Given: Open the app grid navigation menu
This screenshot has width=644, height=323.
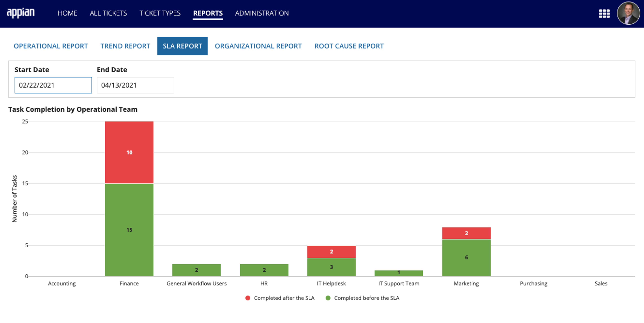Looking at the screenshot, I should point(604,13).
